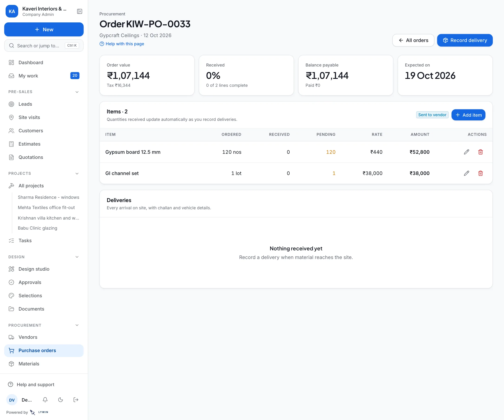Screen dimensions: 504x420
Task: Open Leads section
Action: click(44, 104)
